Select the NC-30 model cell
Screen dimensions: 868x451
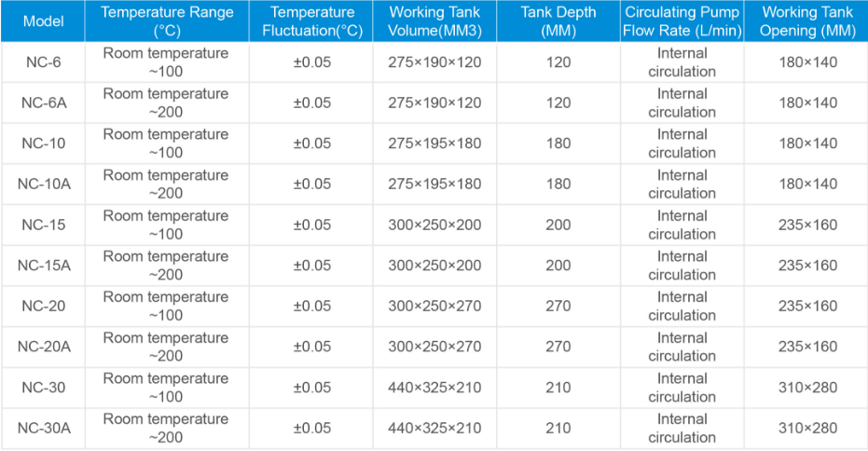point(43,388)
